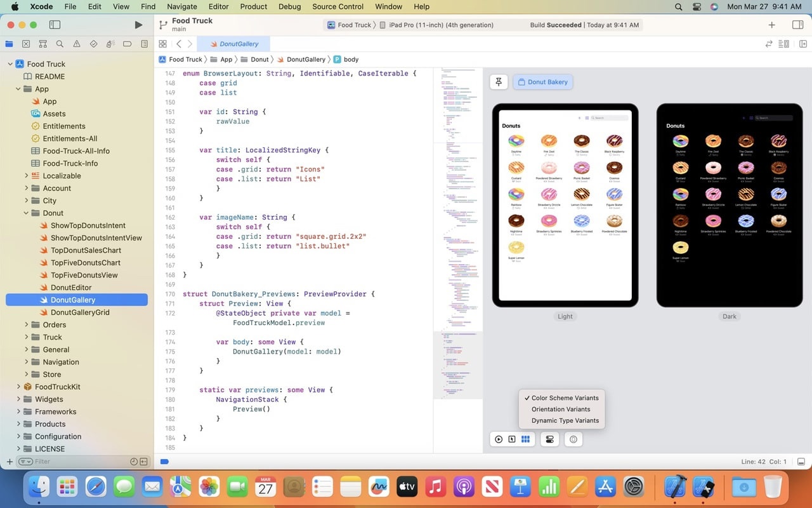Select the DonutEditor file in navigator
Viewport: 812px width, 508px height.
click(x=71, y=288)
